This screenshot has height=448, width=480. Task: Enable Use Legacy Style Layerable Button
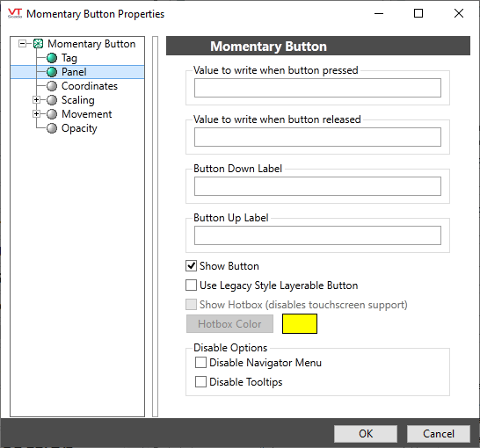pos(191,285)
